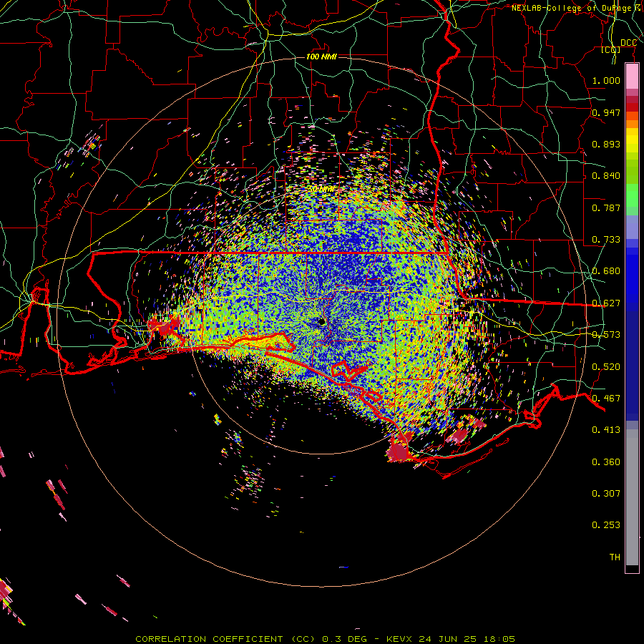The image size is (644, 644).
Task: Click the 24 JUN 25 date text
Action: pyautogui.click(x=447, y=639)
